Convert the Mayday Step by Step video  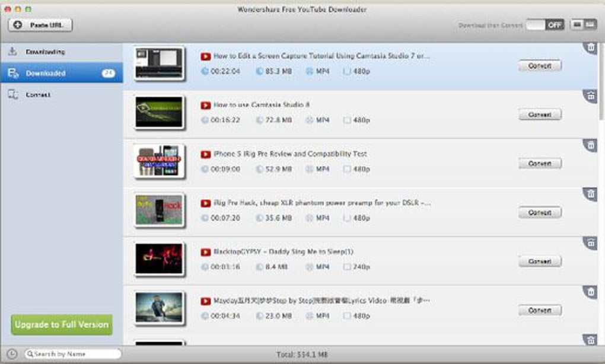click(x=540, y=311)
